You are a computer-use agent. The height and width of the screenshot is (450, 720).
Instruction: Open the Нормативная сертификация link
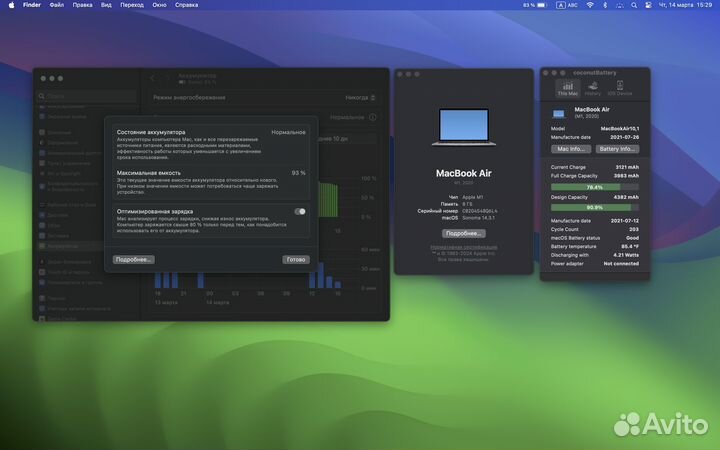[464, 247]
